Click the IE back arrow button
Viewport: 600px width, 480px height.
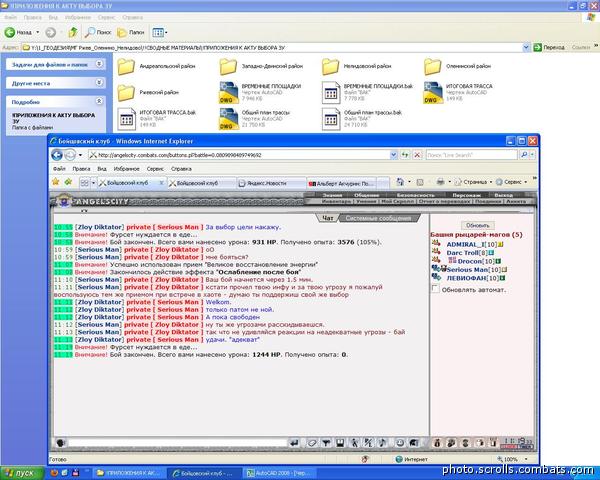[x=57, y=155]
